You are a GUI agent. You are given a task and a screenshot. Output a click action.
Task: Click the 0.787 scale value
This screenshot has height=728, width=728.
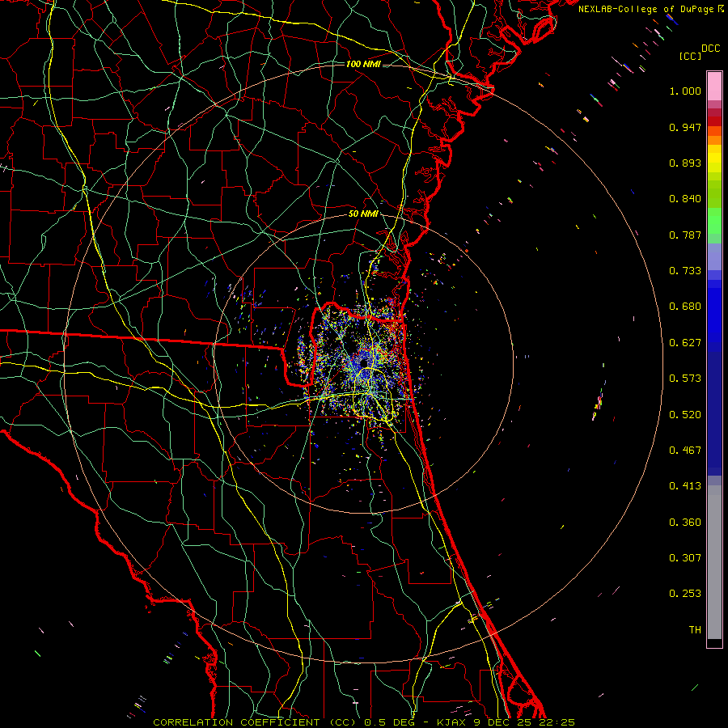pyautogui.click(x=685, y=235)
